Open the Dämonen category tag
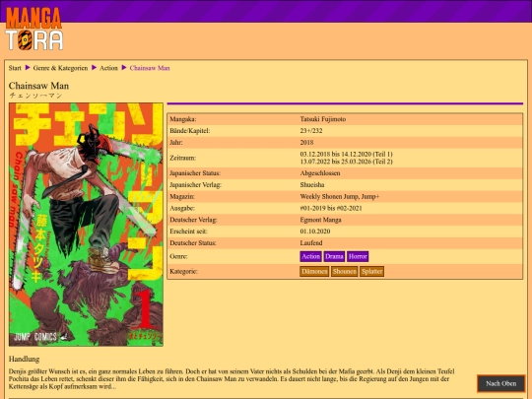This screenshot has height=399, width=532. click(314, 272)
